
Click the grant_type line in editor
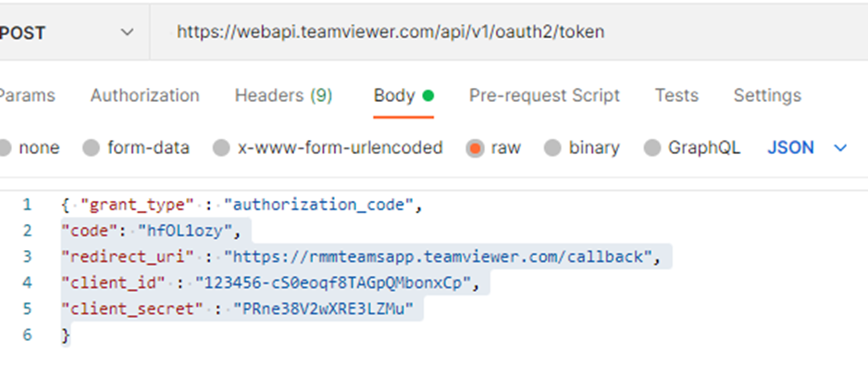pyautogui.click(x=241, y=205)
